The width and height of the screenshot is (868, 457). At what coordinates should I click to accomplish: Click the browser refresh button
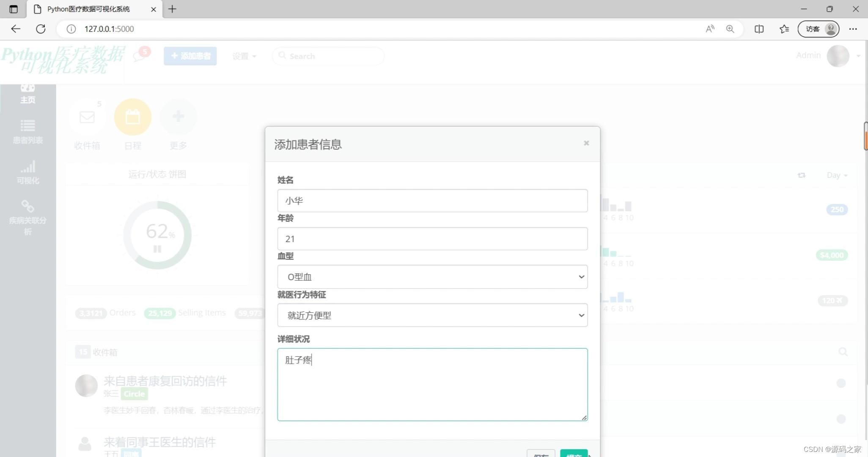coord(41,29)
